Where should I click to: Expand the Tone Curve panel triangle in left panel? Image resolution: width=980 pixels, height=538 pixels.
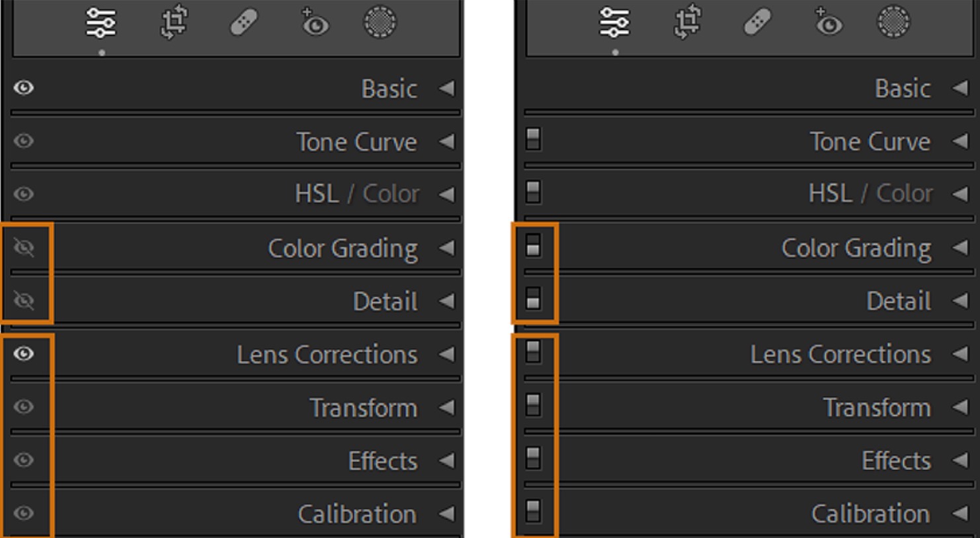[x=447, y=141]
